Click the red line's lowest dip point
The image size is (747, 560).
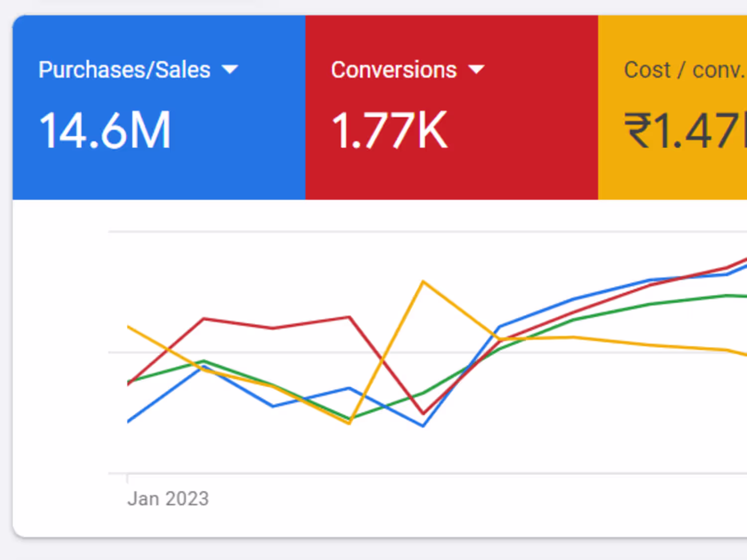coord(423,414)
